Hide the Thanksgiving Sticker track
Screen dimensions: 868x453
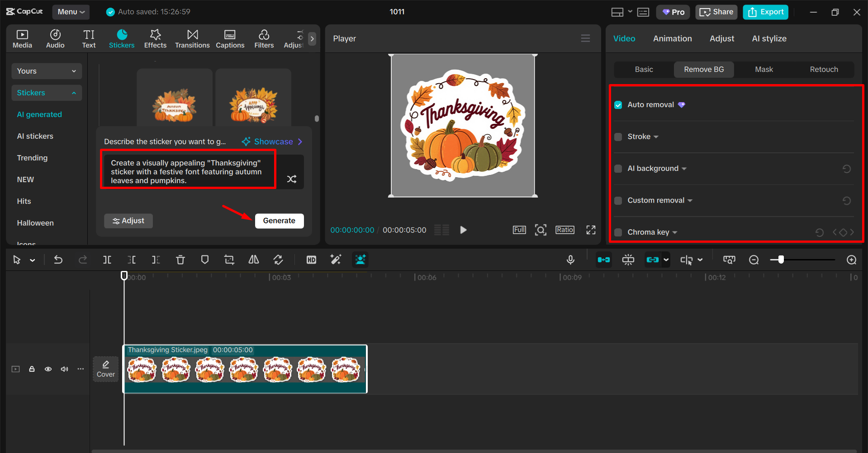pyautogui.click(x=48, y=369)
